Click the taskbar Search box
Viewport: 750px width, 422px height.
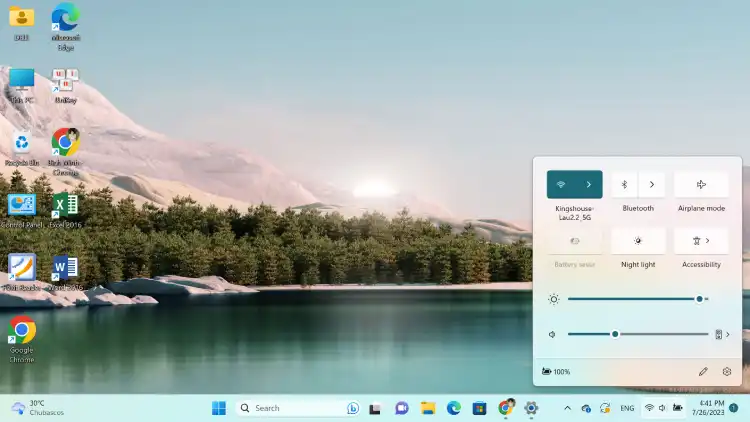tap(298, 408)
